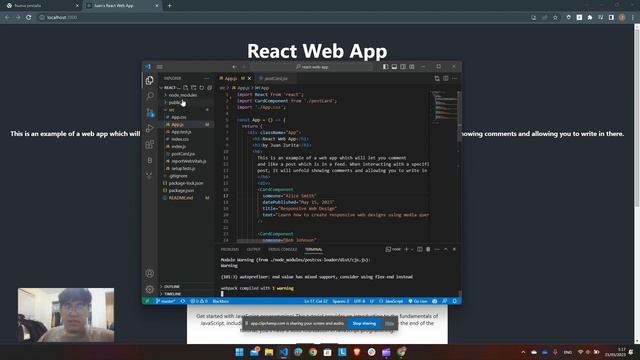Click New File icon in Explorer header
The height and width of the screenshot is (360, 640).
(186, 87)
